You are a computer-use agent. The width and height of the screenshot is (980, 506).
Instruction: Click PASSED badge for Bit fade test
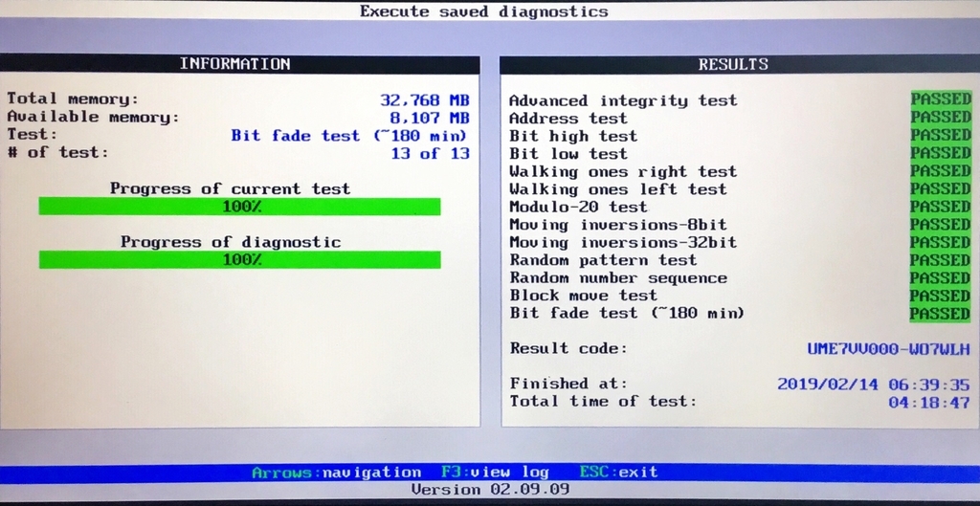pos(941,314)
